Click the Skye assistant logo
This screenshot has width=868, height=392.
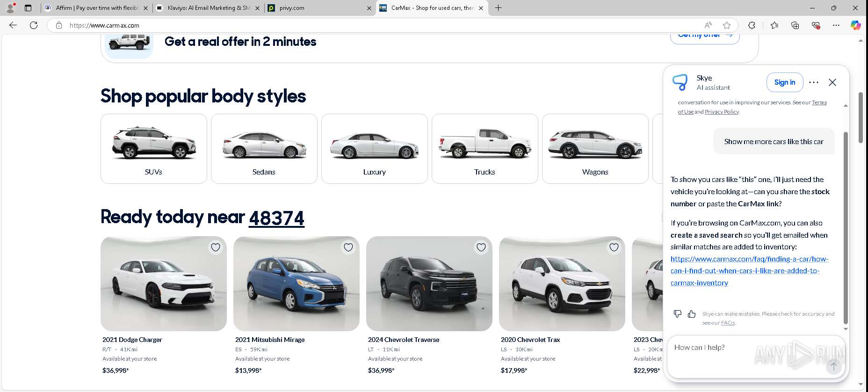[x=680, y=82]
